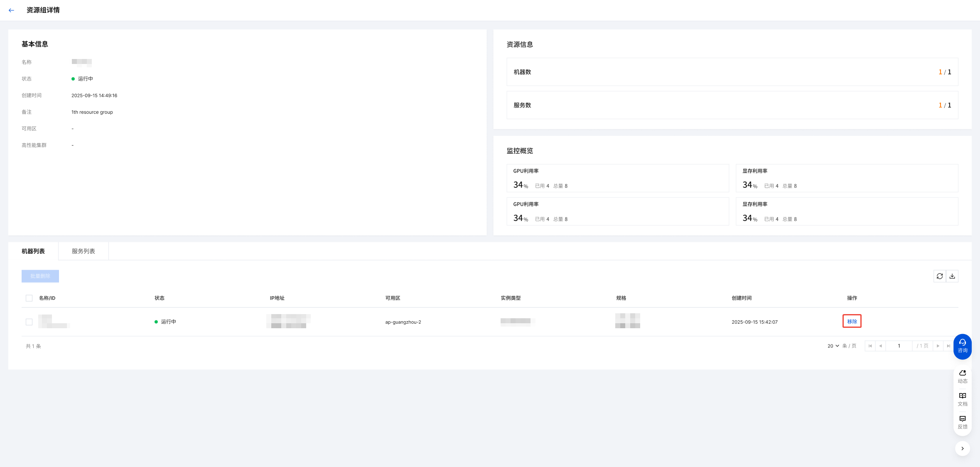The height and width of the screenshot is (467, 980).
Task: Go to next page arrow
Action: tap(938, 346)
